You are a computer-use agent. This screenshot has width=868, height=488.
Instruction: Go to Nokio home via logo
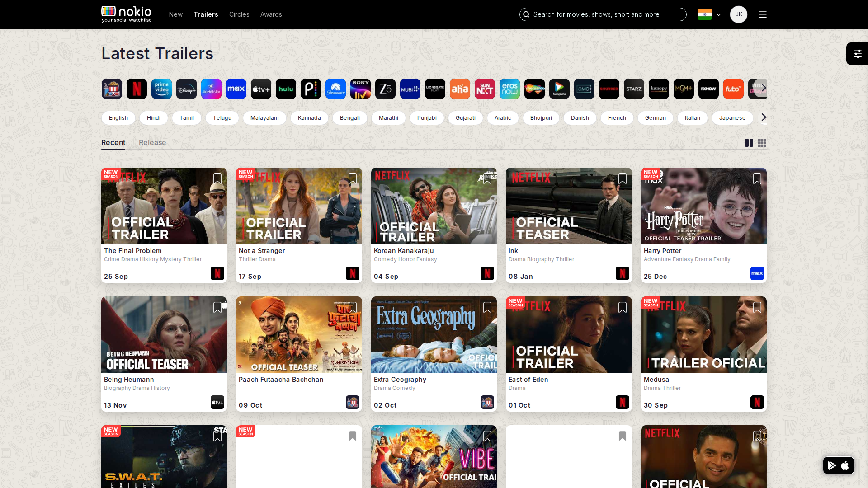tap(126, 14)
